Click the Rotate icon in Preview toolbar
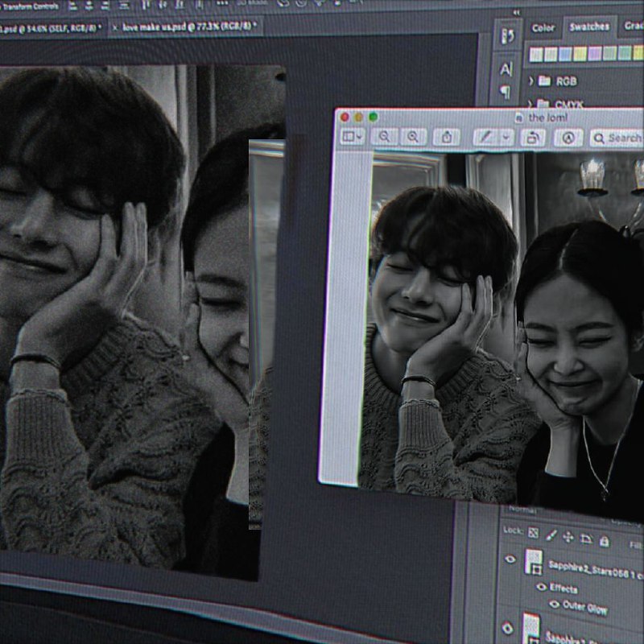 pos(533,138)
